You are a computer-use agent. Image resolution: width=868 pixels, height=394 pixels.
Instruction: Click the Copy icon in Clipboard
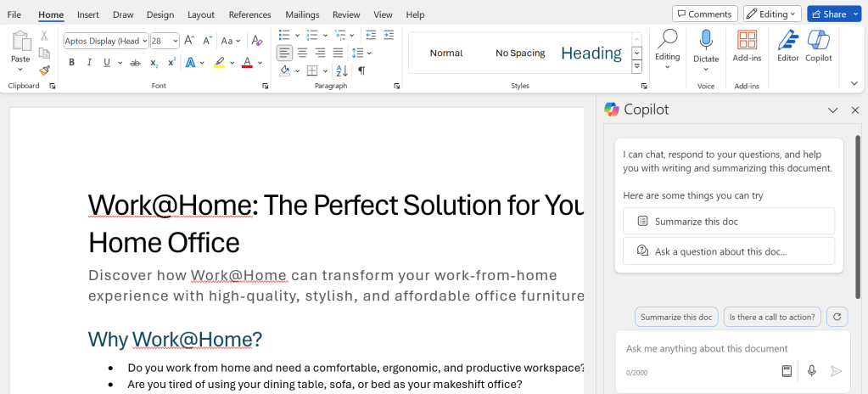(x=44, y=53)
